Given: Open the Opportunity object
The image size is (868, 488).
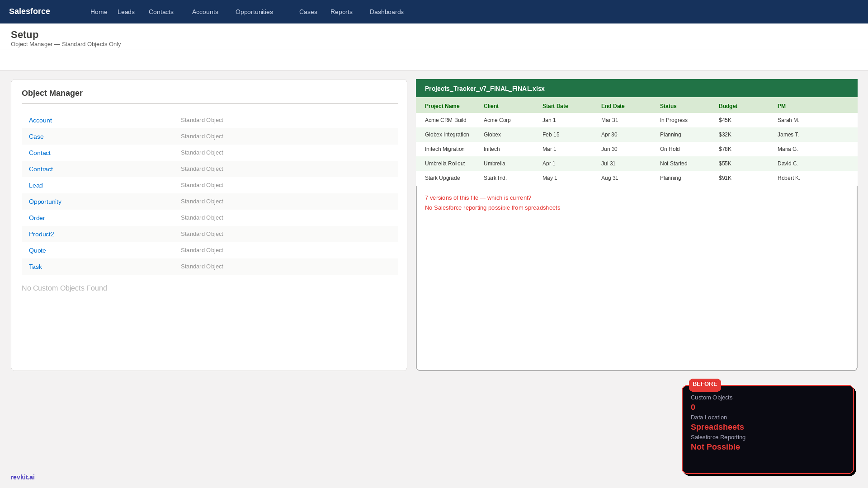Looking at the screenshot, I should click(45, 202).
